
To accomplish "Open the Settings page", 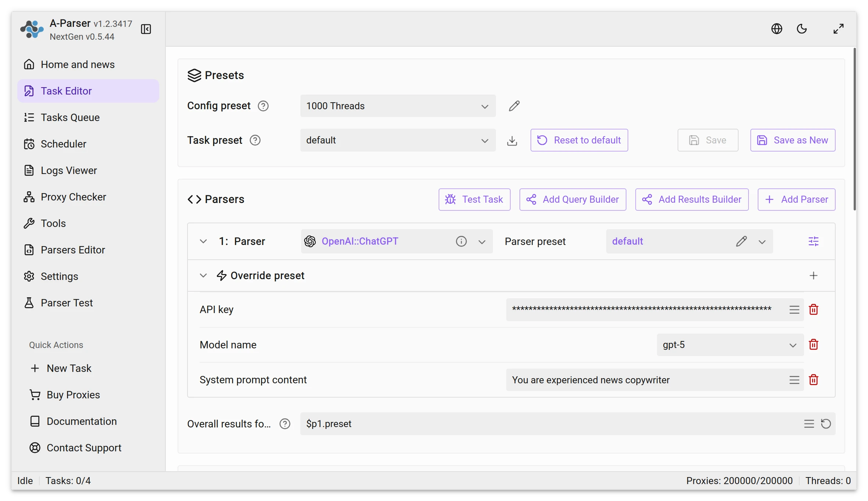I will 88,276.
